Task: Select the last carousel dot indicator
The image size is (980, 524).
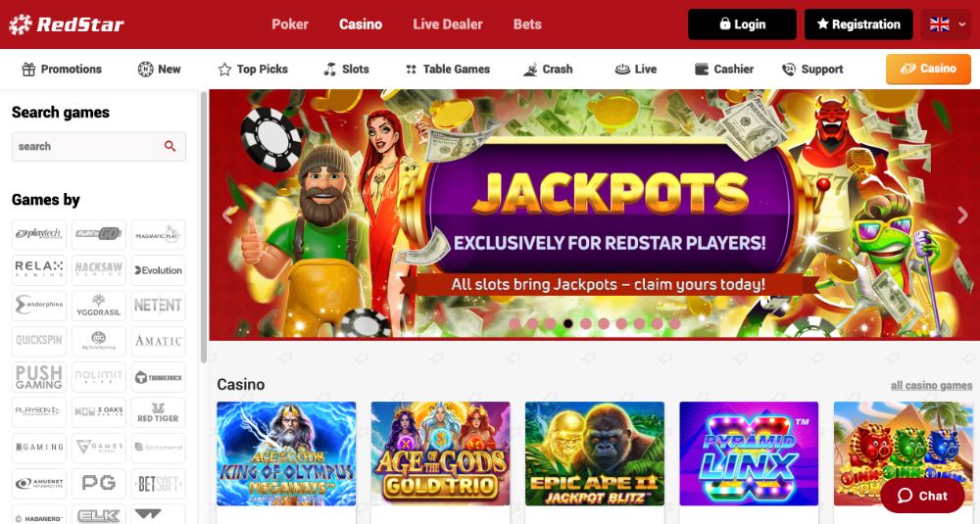Action: point(675,323)
